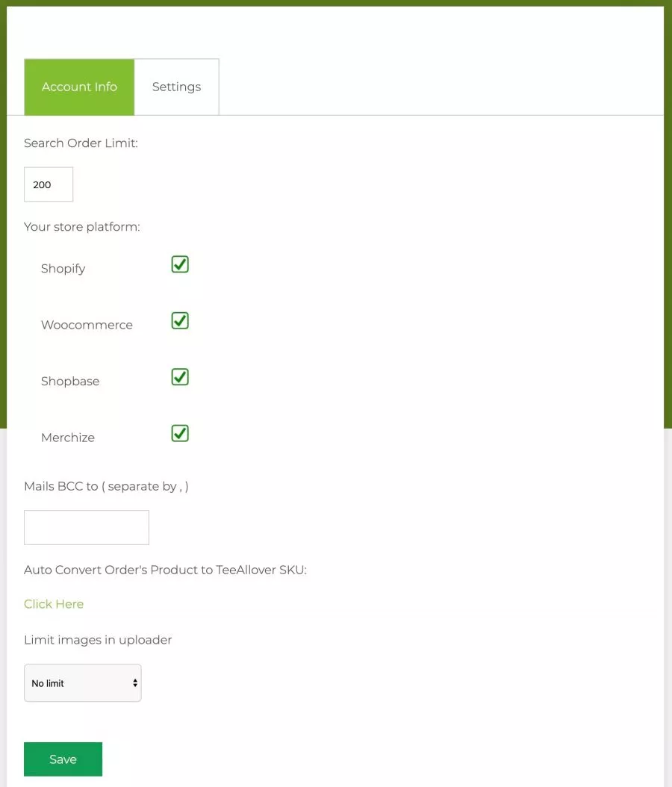Viewport: 672px width, 787px height.
Task: Click the Mails BCC to label
Action: coord(106,486)
